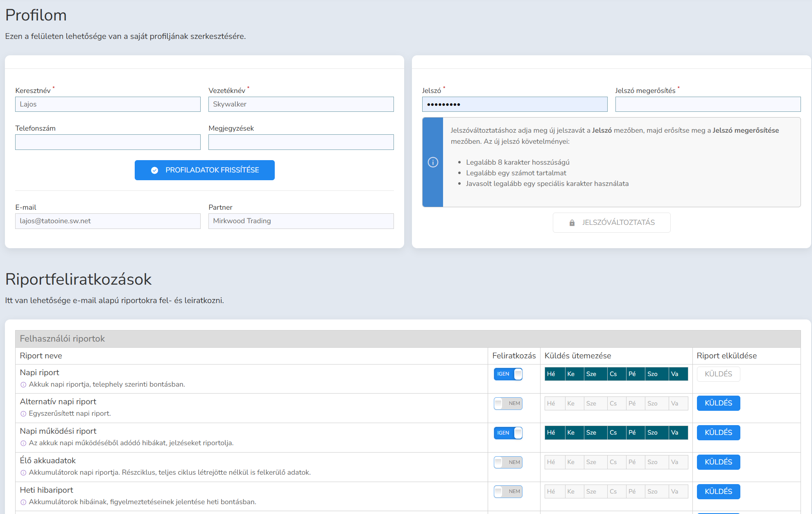Click info icon under Élő akkuadatok

[x=23, y=473]
